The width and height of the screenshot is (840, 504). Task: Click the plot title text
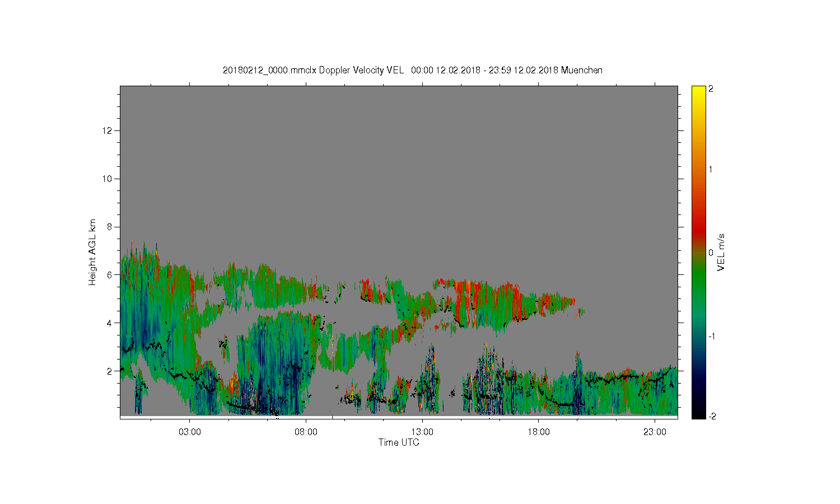coord(413,70)
